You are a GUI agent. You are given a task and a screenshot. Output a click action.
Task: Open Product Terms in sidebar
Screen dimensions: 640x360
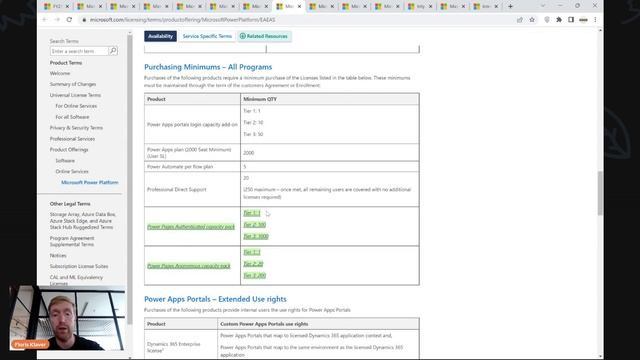66,63
